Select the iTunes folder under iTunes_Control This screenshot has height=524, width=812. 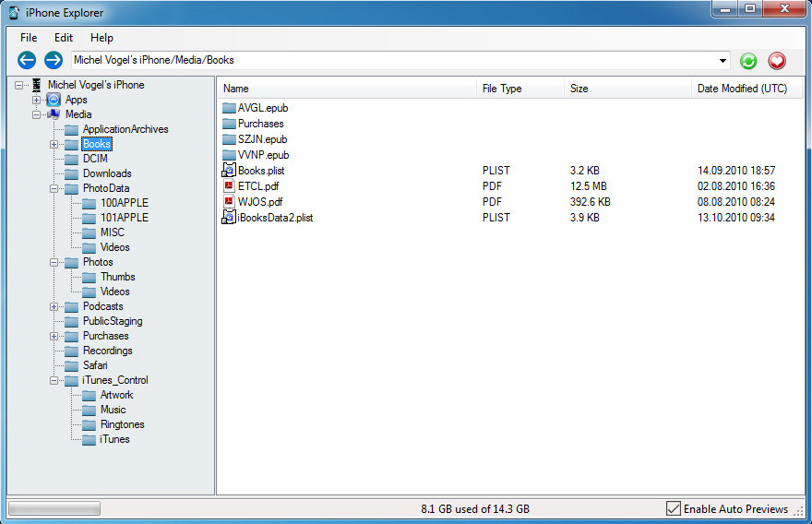point(114,440)
